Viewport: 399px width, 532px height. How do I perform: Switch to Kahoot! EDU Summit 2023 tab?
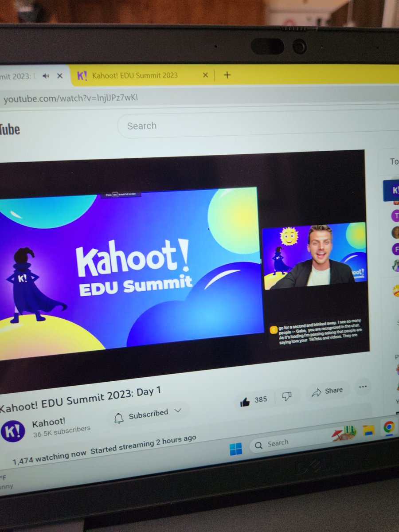coord(135,75)
